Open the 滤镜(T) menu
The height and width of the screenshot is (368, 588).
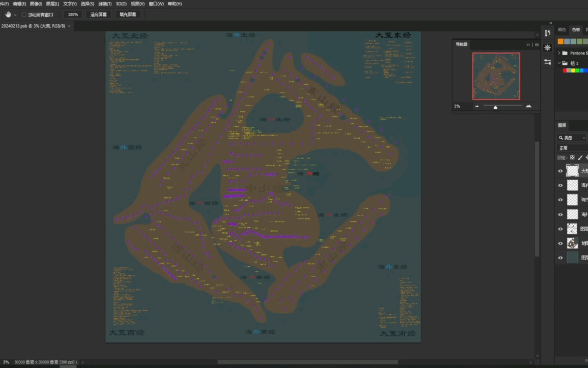point(105,4)
